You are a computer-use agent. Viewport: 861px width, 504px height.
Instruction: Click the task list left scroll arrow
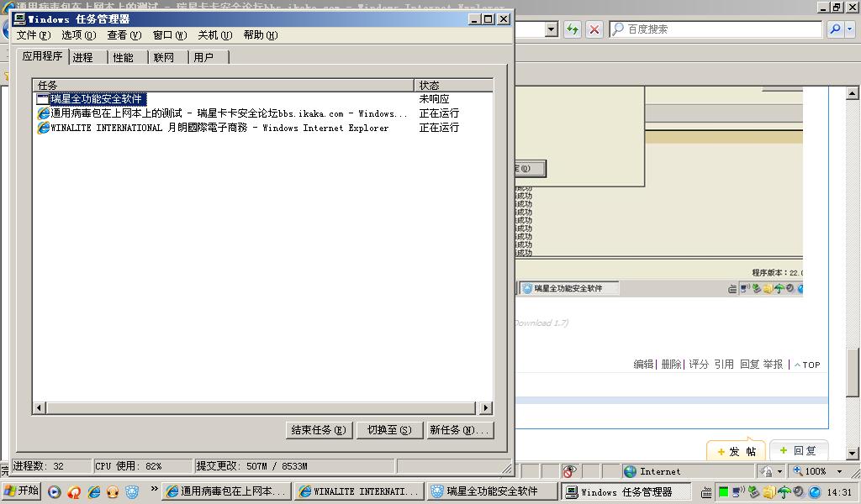pyautogui.click(x=39, y=407)
